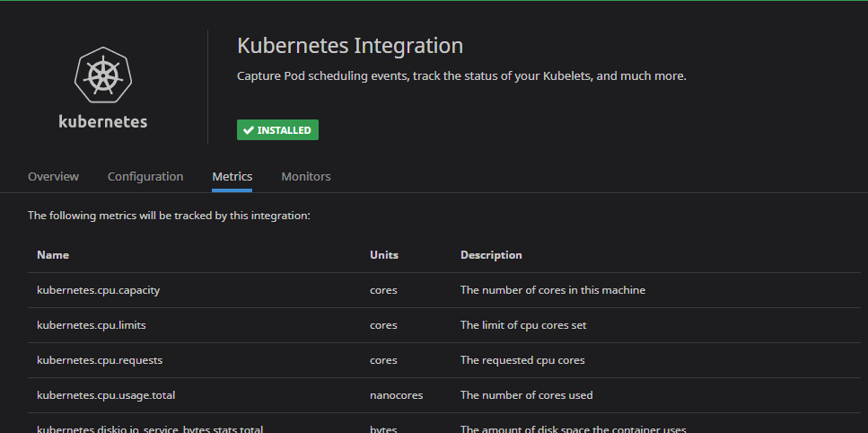Select the Metrics tab
This screenshot has height=433, width=868.
coord(232,177)
